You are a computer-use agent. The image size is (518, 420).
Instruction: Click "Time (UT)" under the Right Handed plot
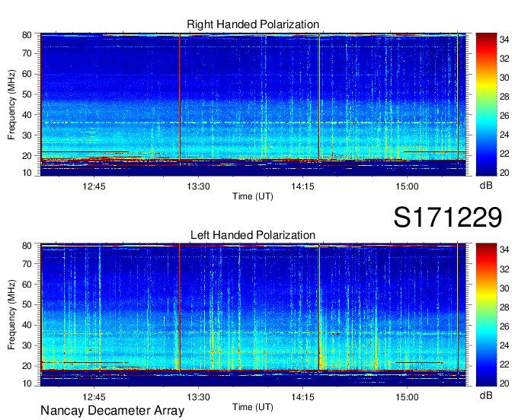tap(253, 196)
